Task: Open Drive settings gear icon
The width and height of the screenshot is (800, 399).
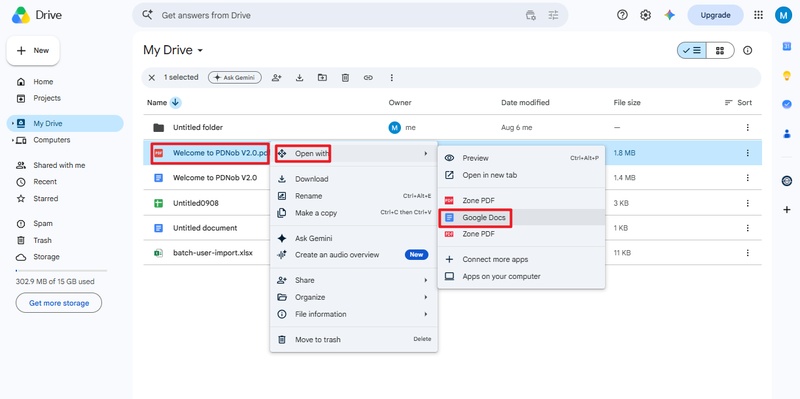Action: [x=645, y=15]
